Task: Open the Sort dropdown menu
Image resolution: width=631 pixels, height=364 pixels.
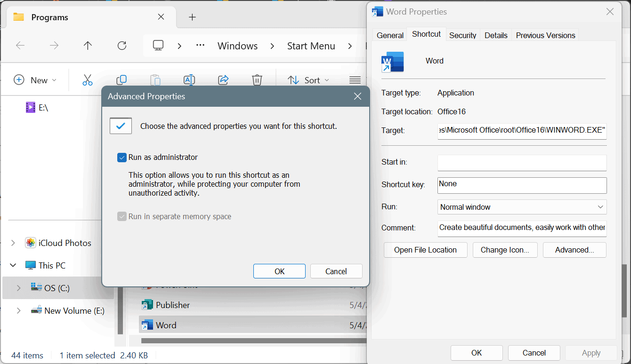Action: point(308,80)
